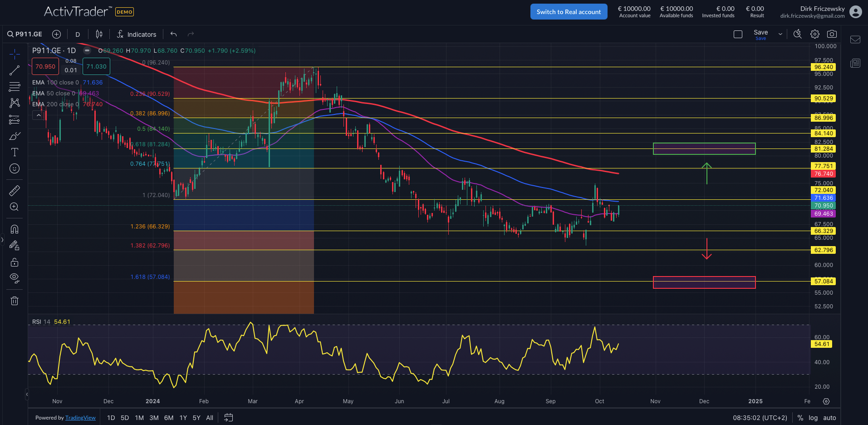868x425 pixels.
Task: Select the trend line drawing tool
Action: pyautogui.click(x=15, y=70)
